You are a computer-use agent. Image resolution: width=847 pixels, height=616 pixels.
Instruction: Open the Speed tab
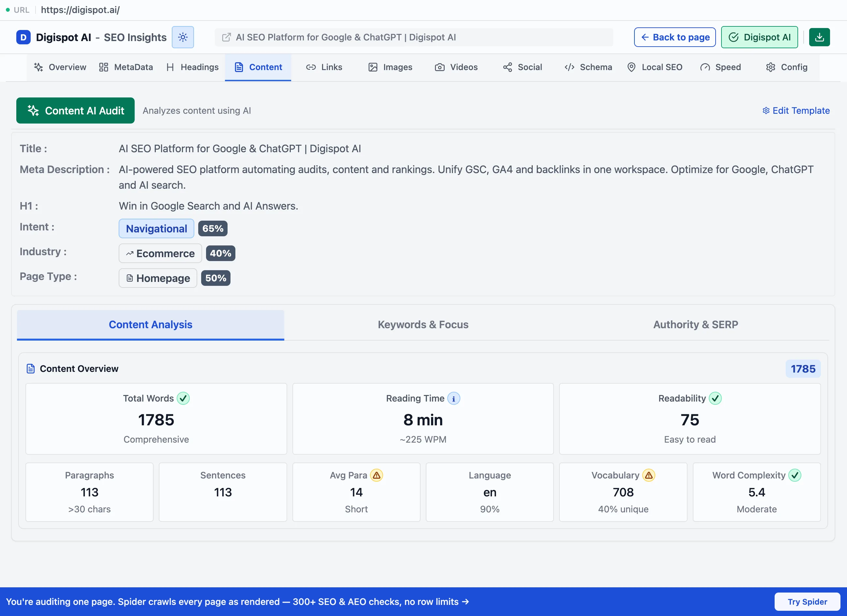pos(721,67)
